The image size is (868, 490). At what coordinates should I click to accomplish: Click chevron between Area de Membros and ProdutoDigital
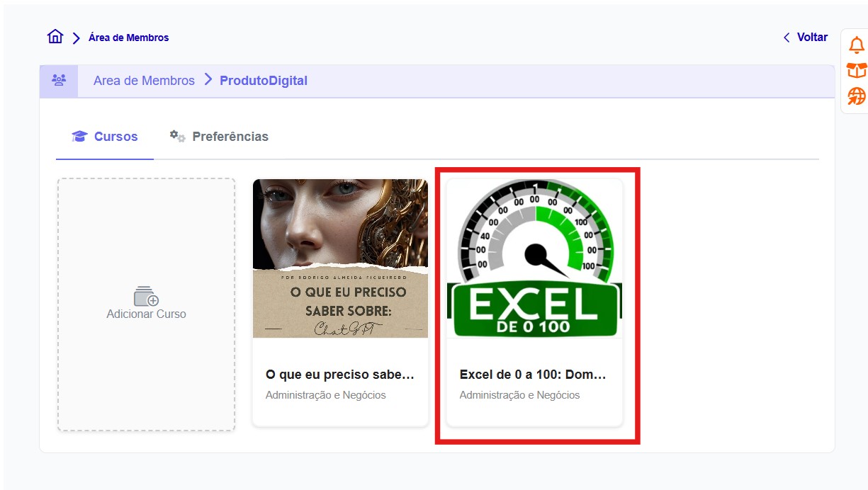[208, 79]
